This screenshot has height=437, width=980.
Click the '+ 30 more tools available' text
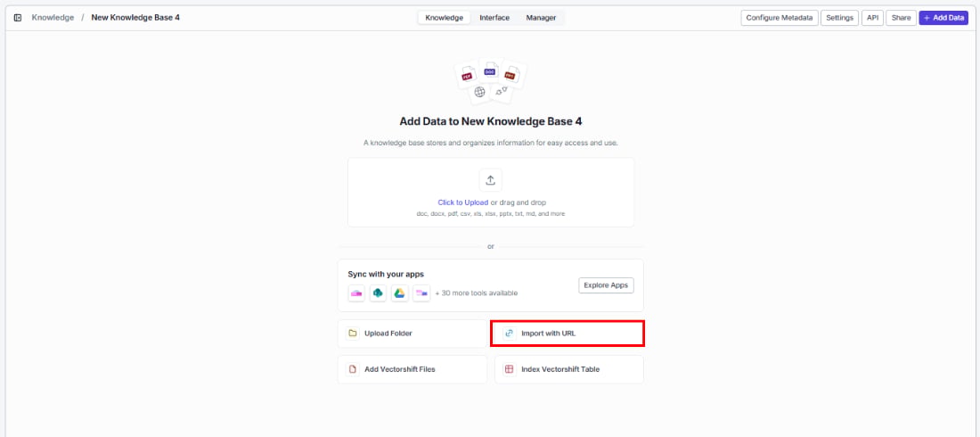[x=477, y=293]
